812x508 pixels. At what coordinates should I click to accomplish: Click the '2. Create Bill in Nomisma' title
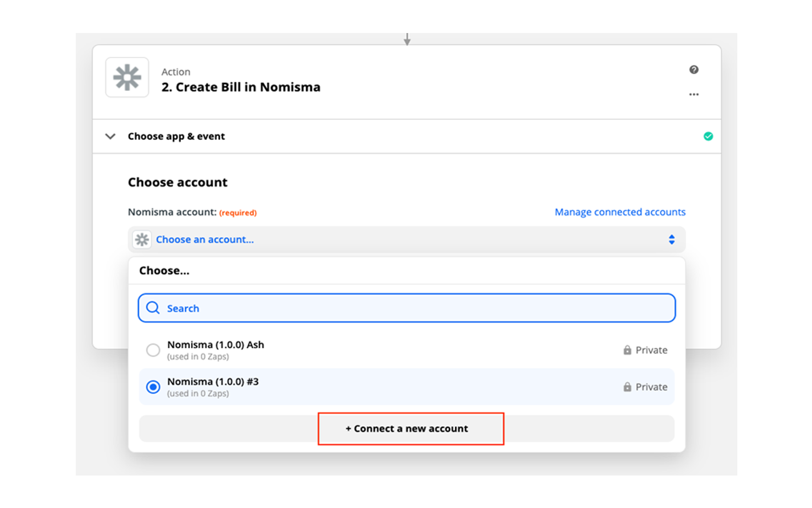coord(241,87)
